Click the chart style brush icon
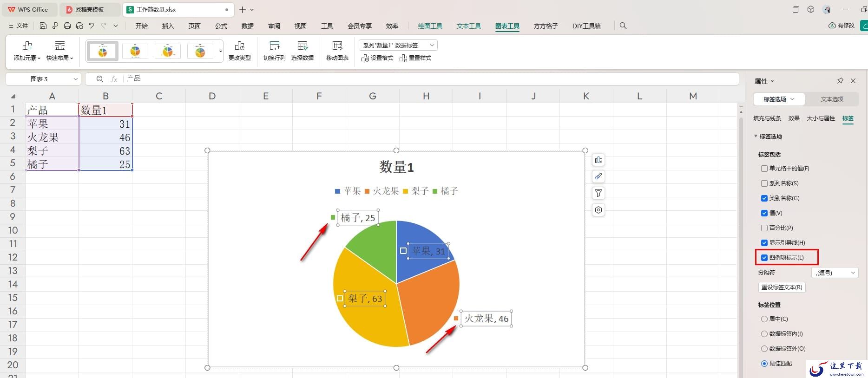 (x=598, y=176)
